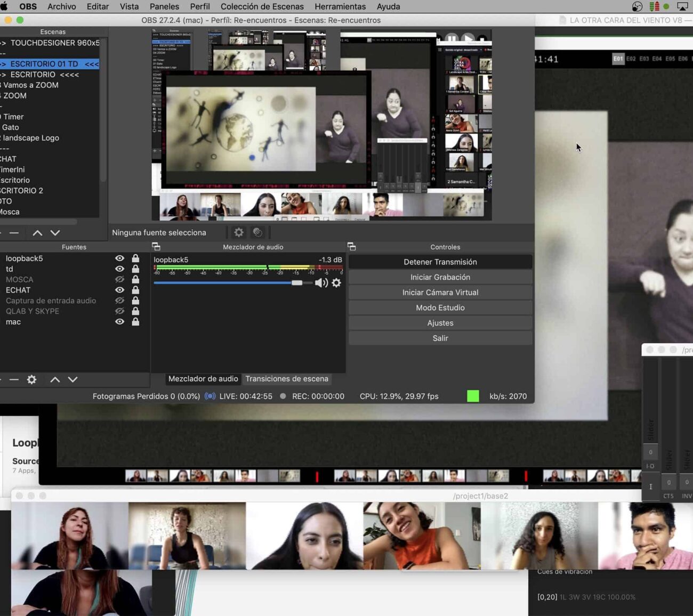Toggle visibility of the mac source

pyautogui.click(x=119, y=322)
